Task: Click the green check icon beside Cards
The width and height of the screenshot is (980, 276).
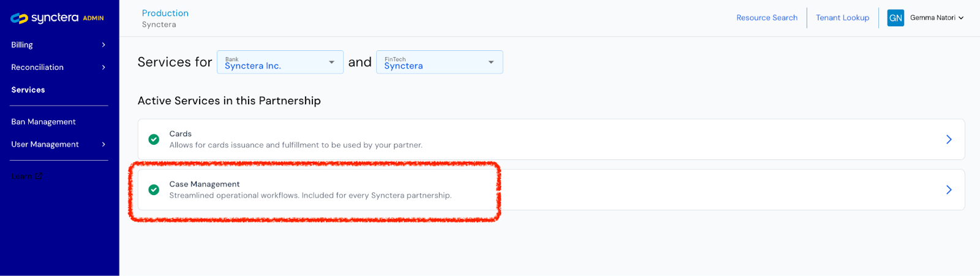Action: click(154, 139)
